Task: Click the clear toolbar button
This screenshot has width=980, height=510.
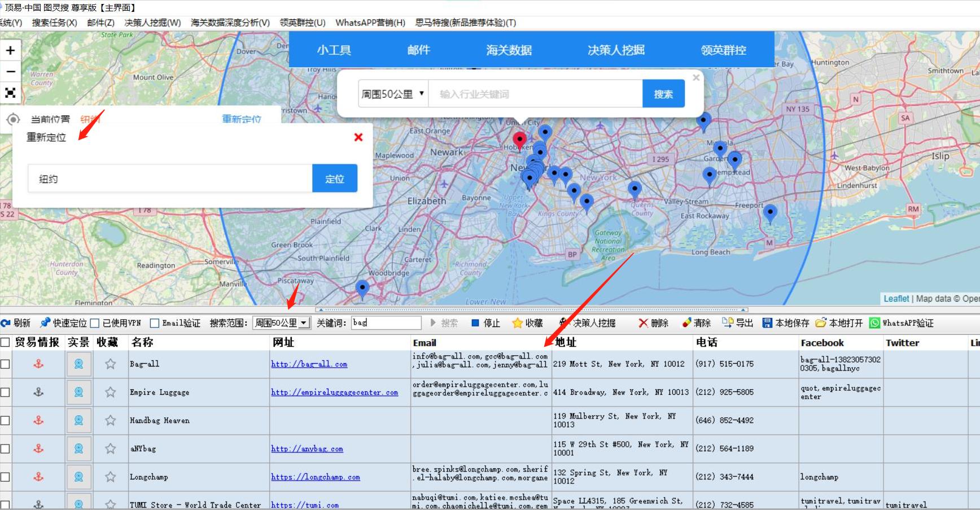Action: tap(696, 323)
